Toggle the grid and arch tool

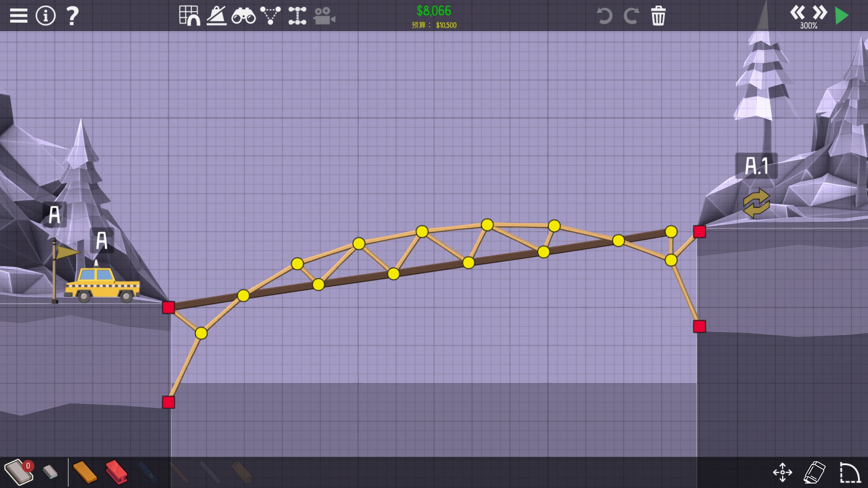189,16
